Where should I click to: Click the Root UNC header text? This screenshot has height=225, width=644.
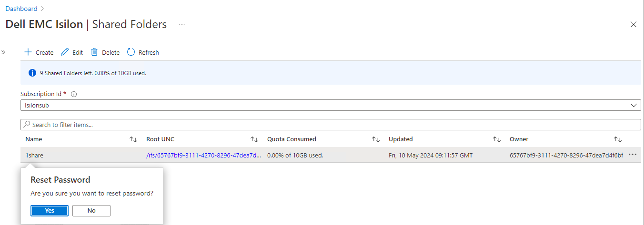161,139
